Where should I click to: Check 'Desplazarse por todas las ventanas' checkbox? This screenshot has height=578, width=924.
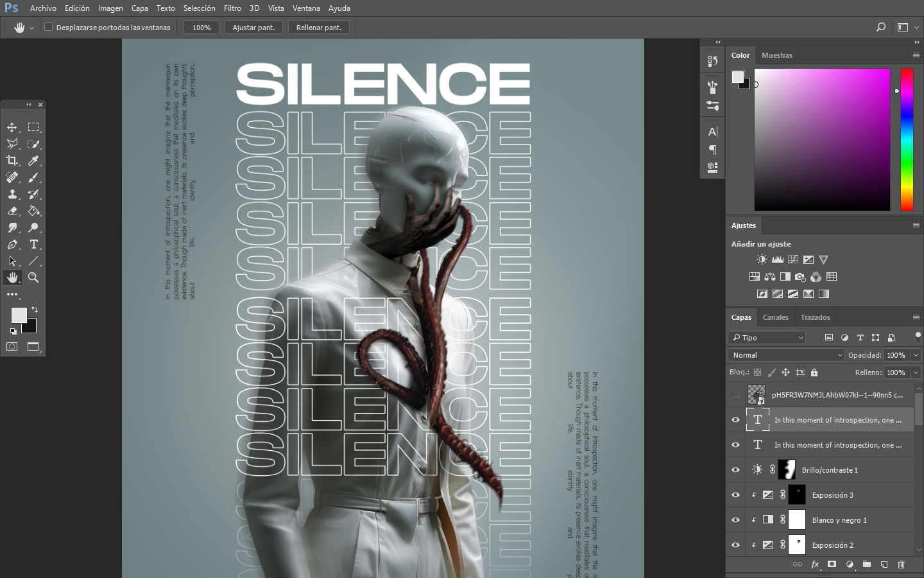pos(48,27)
